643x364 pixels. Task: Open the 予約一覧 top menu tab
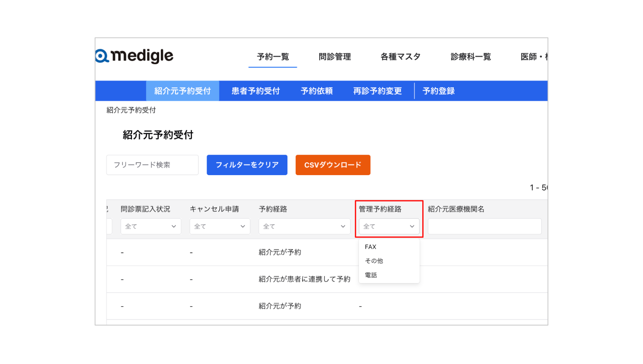273,57
